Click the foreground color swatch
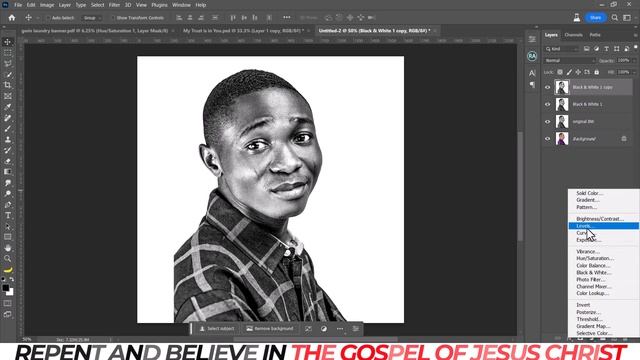 click(x=5, y=288)
